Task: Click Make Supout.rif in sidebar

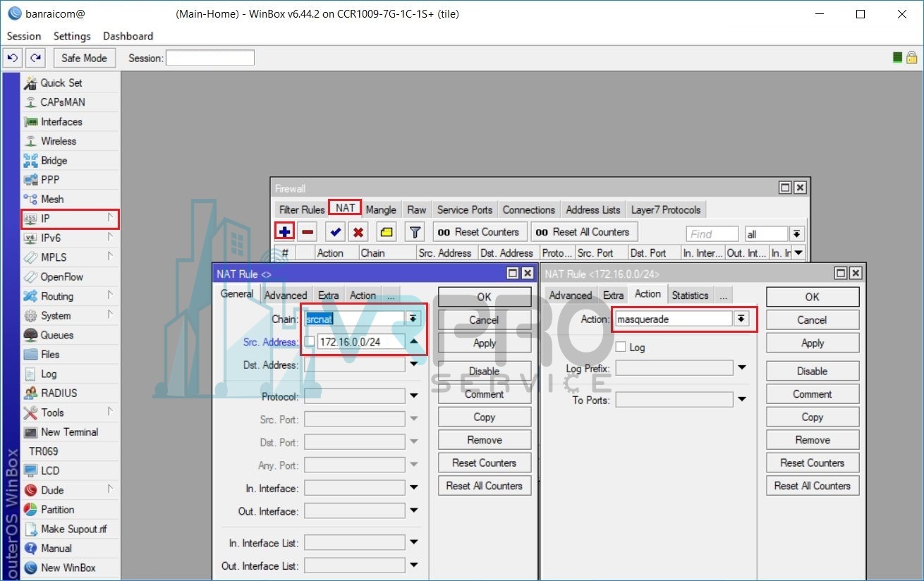Action: [74, 529]
